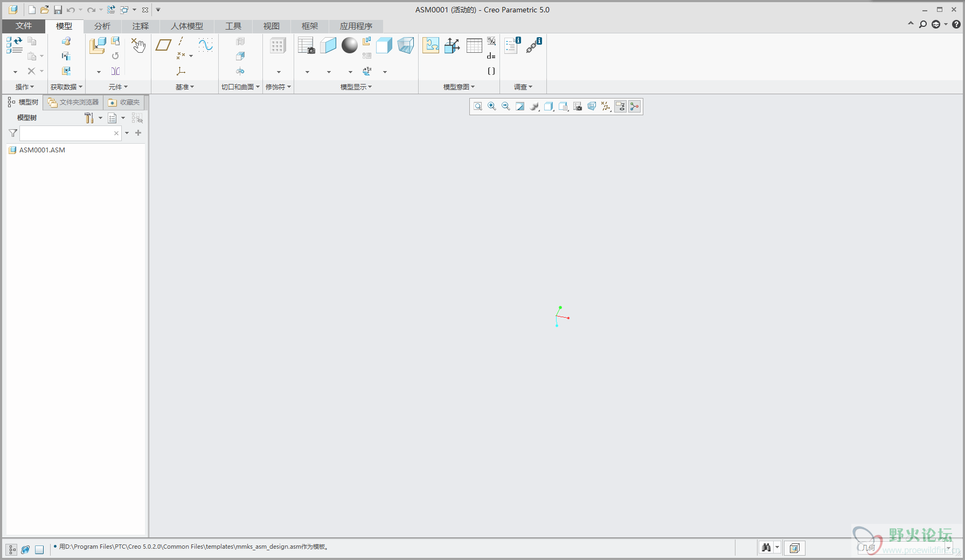Select the Perspective View transparent box icon
965x560 pixels.
(x=406, y=46)
